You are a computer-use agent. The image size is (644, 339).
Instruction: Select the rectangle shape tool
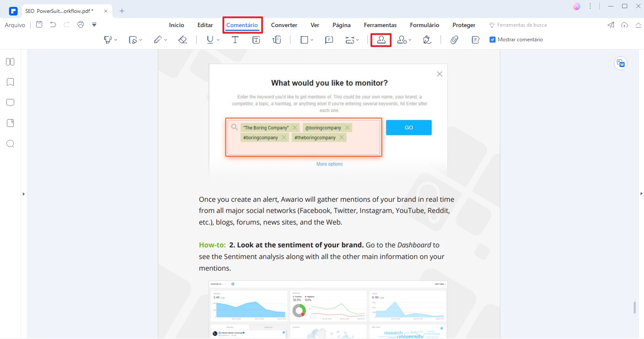coord(304,40)
